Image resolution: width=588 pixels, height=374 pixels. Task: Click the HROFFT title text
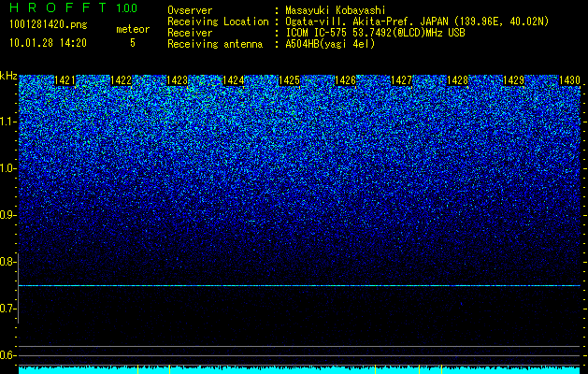pyautogui.click(x=59, y=7)
